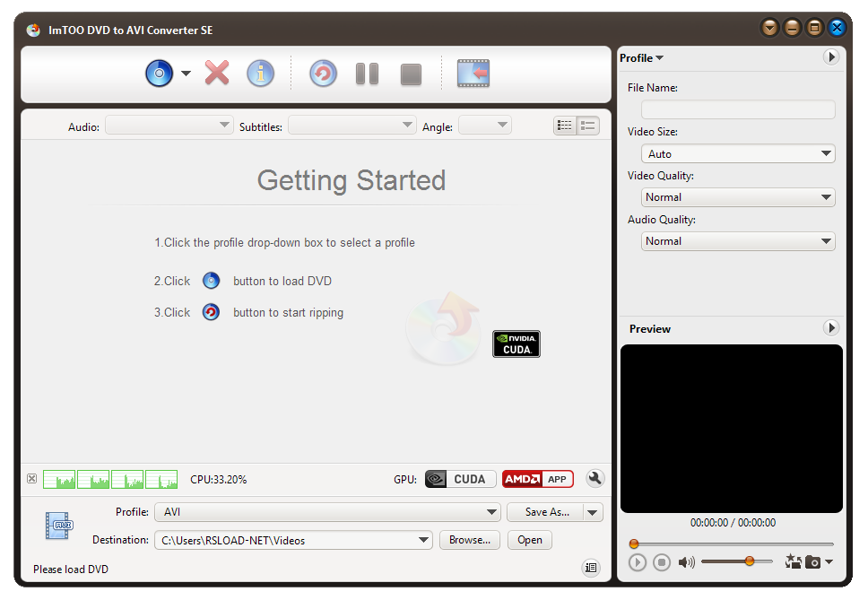The width and height of the screenshot is (868, 600).
Task: Click the load DVD icon in step 2
Action: tap(211, 281)
